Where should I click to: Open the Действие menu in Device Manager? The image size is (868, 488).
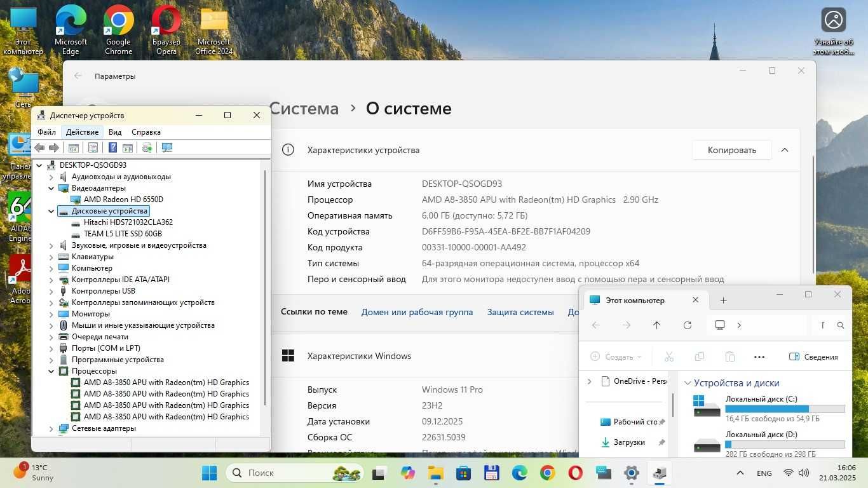tap(82, 132)
